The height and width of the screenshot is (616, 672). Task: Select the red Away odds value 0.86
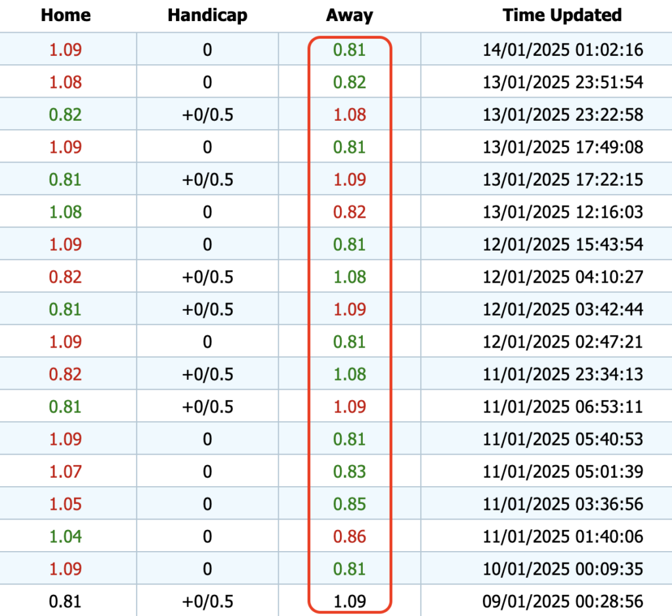coord(349,536)
